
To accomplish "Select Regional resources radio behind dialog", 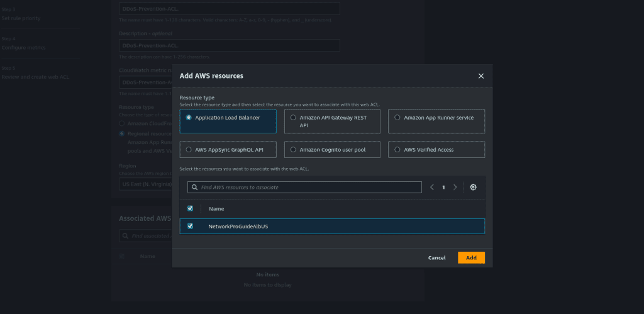I will (121, 133).
